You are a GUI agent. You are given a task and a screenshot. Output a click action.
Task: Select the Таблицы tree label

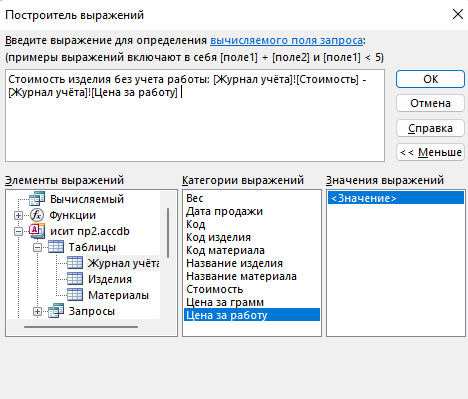point(92,247)
